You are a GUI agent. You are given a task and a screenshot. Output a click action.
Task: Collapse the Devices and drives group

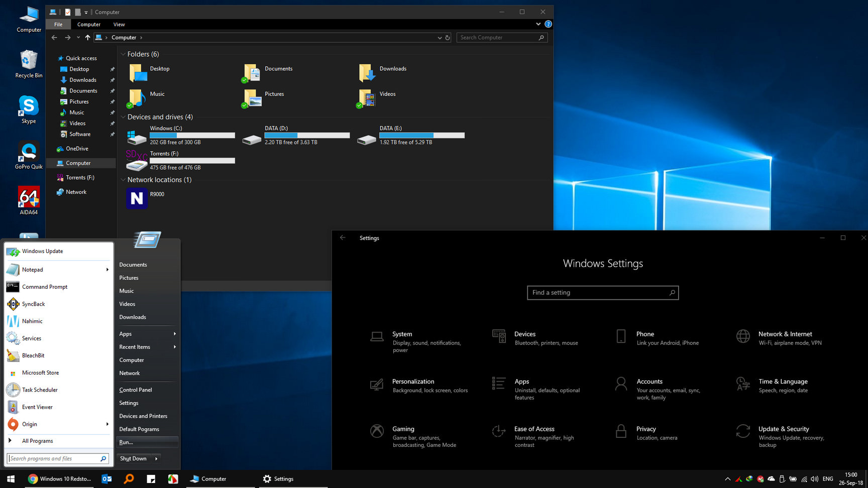[123, 117]
